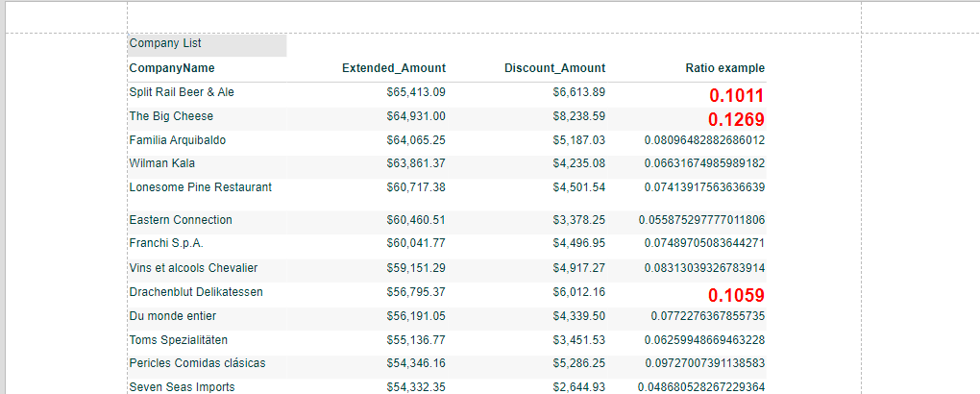Click the Discount_Amount column header
The height and width of the screenshot is (394, 980).
pyautogui.click(x=555, y=68)
